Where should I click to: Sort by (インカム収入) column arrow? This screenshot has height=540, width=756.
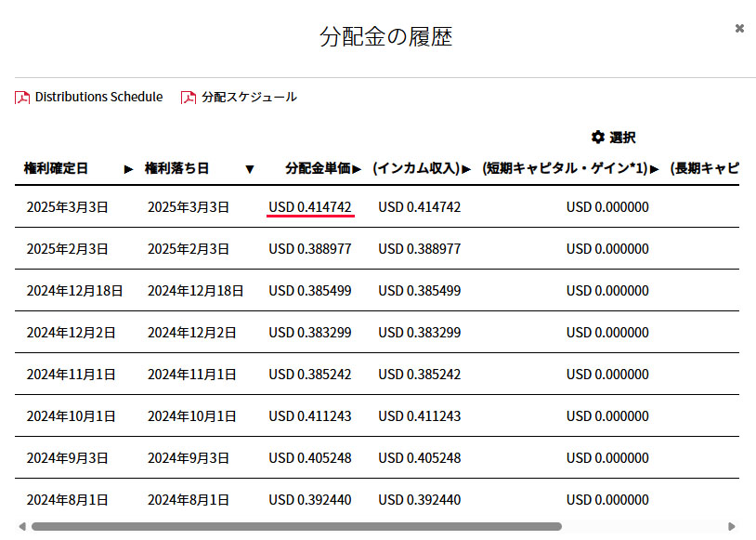point(466,169)
